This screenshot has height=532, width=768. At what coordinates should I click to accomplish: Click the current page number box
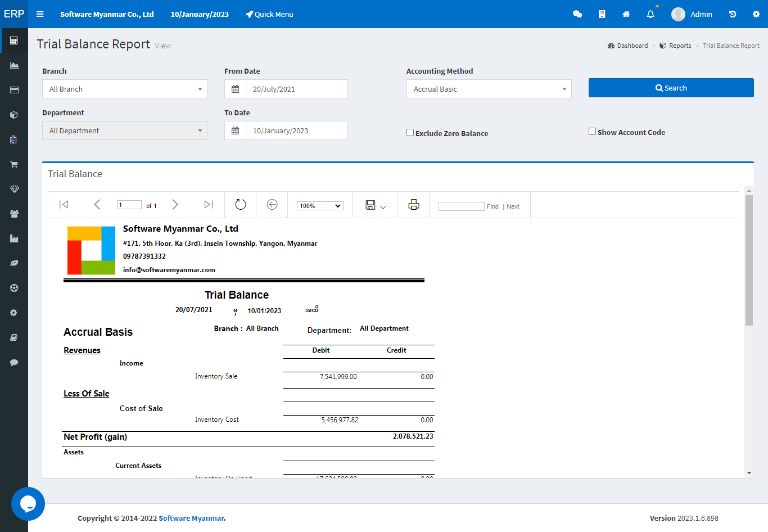pos(129,205)
